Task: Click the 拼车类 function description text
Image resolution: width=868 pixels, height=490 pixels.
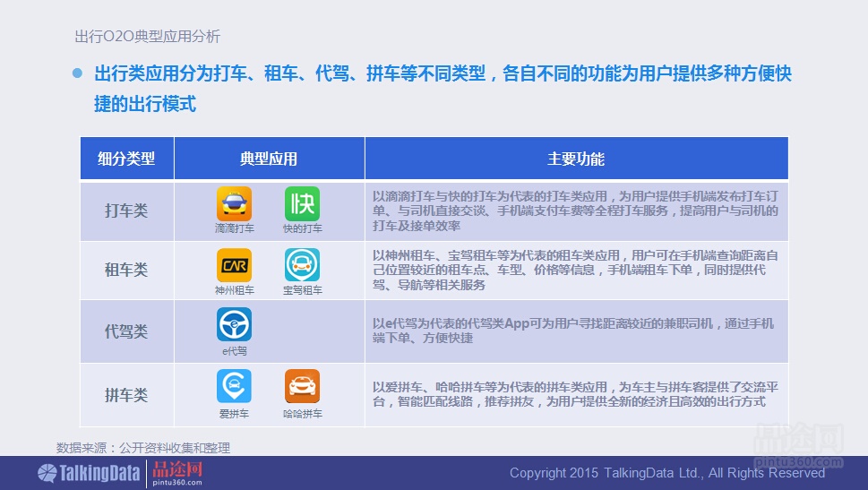Action: (x=575, y=394)
